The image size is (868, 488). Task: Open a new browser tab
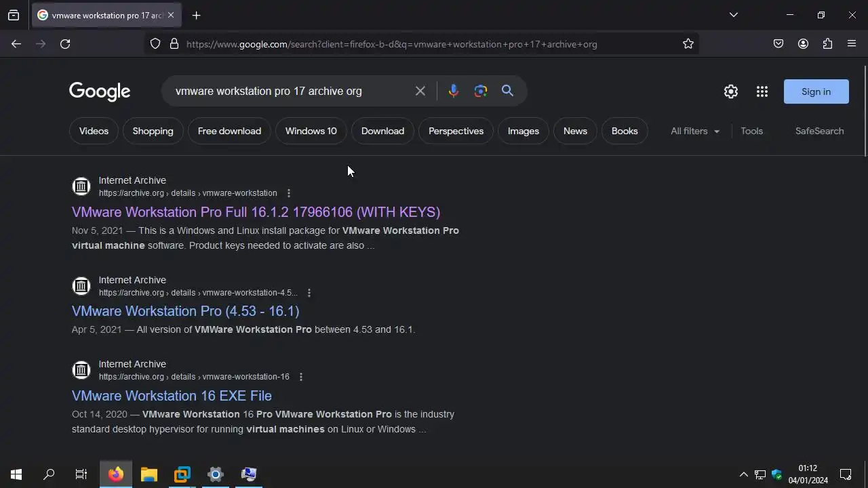pyautogui.click(x=196, y=15)
